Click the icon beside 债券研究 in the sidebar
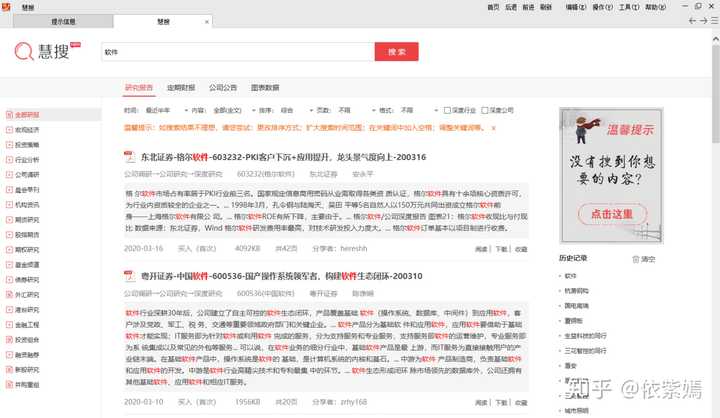The image size is (720, 418). pyautogui.click(x=9, y=280)
